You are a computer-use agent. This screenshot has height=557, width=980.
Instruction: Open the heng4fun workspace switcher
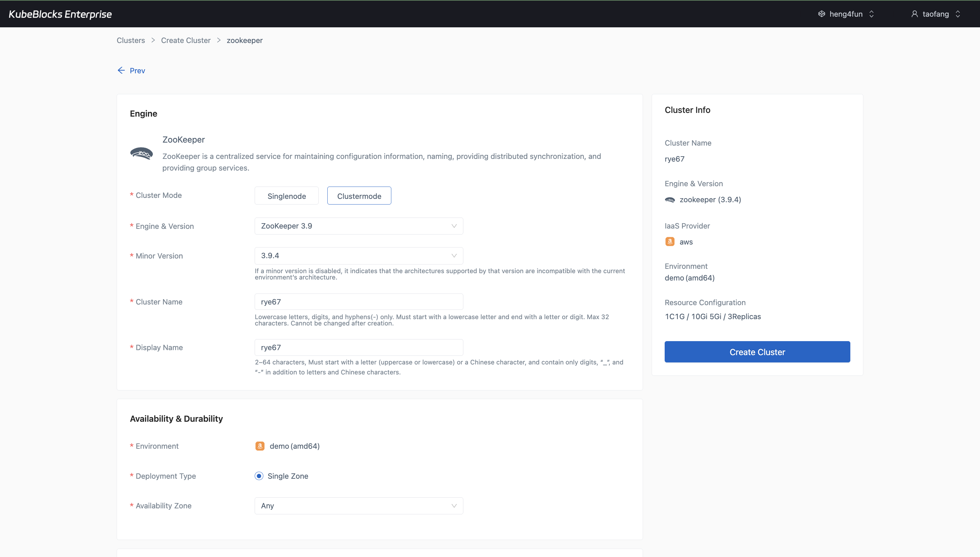(871, 14)
